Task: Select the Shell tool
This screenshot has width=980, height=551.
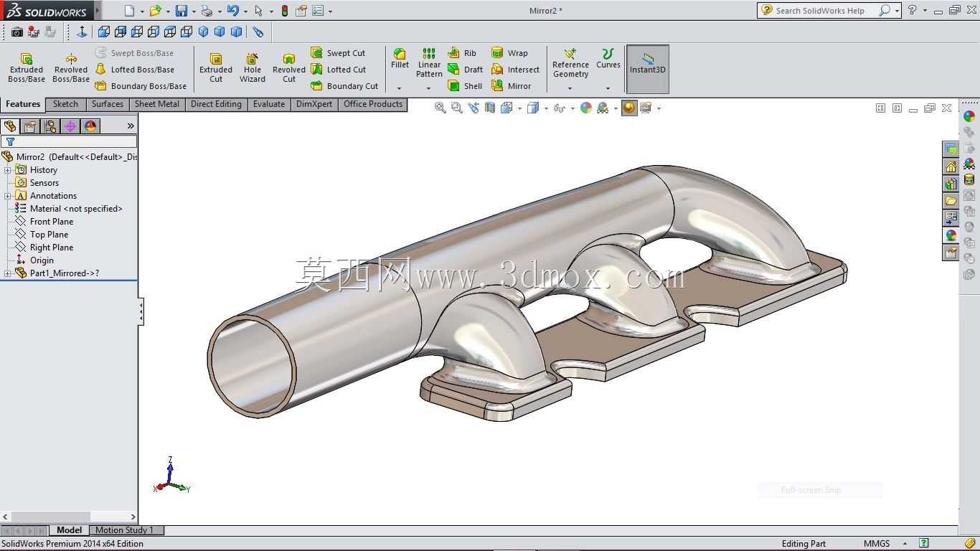Action: tap(465, 86)
